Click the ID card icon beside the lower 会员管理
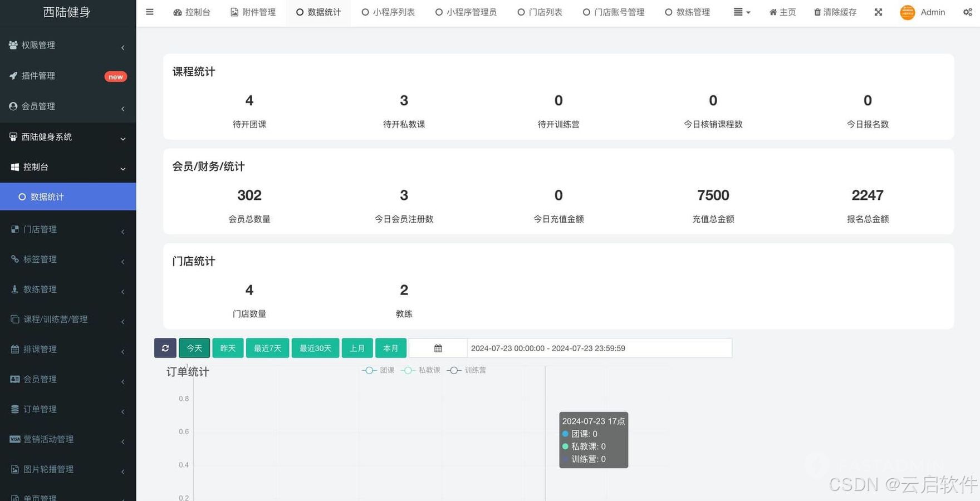 15,379
